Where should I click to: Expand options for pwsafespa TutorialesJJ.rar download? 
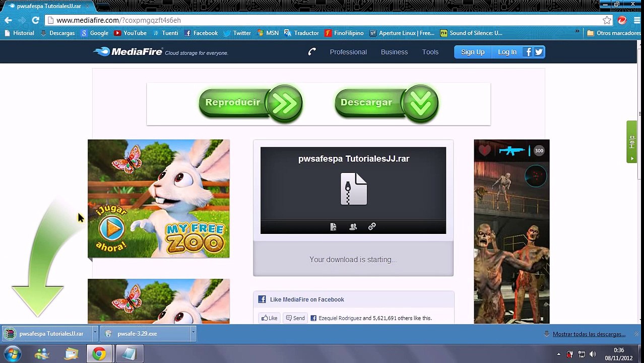click(94, 333)
